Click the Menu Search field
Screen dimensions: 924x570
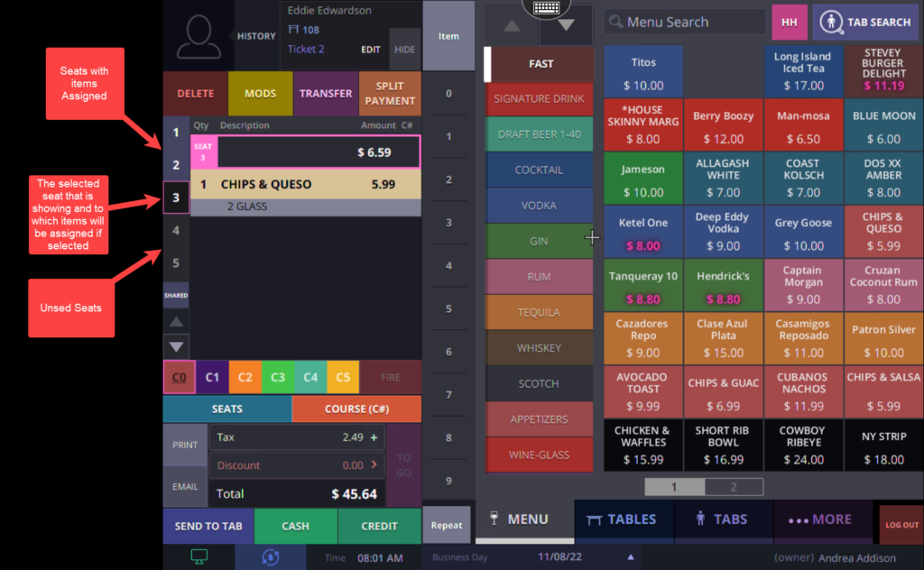685,23
